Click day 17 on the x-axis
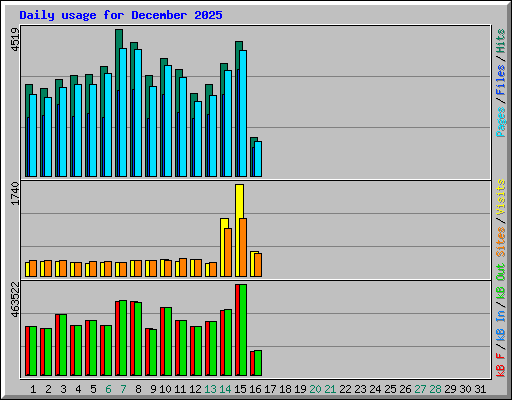The height and width of the screenshot is (400, 512). tap(270, 389)
